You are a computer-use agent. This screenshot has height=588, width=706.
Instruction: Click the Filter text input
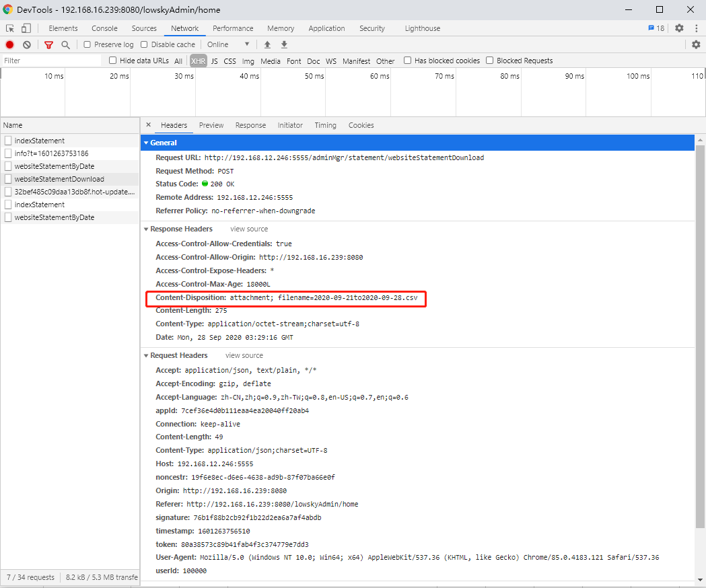click(x=52, y=61)
